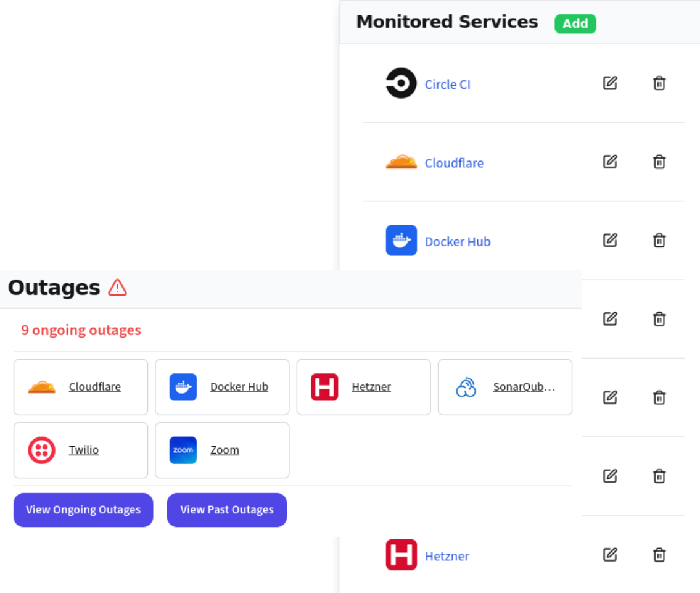
Task: Edit the Cloudflare monitored service
Action: (x=610, y=162)
